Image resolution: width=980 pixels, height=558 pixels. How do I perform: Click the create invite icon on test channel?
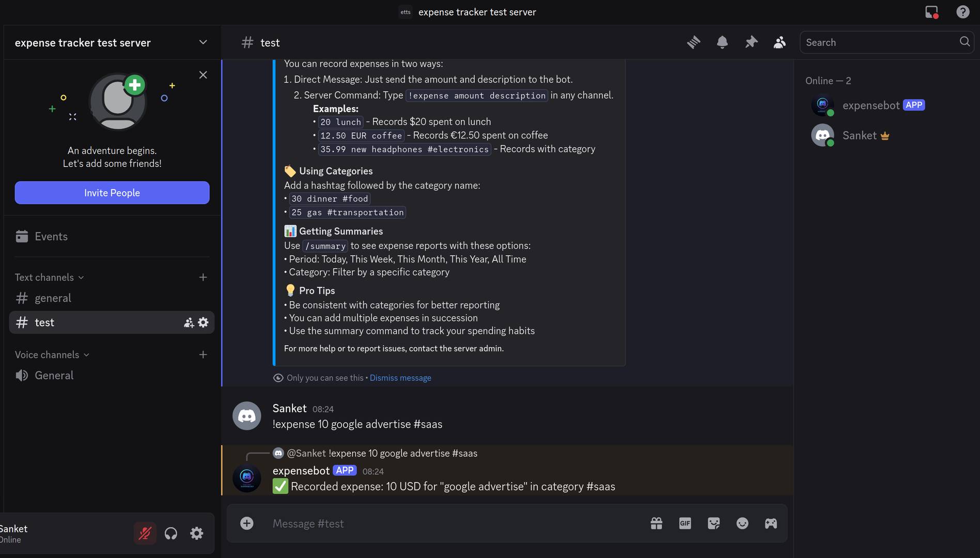tap(189, 322)
